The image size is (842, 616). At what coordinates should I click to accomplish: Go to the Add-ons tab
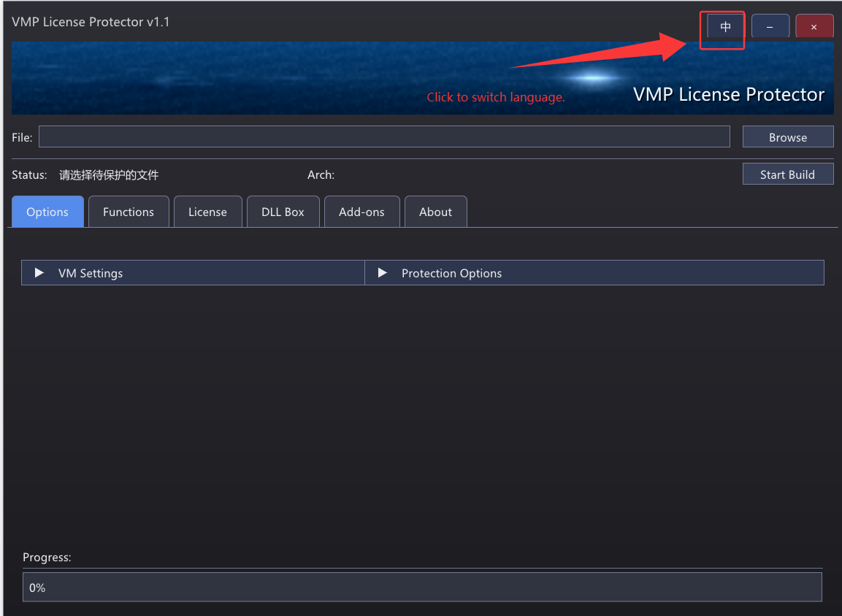coord(361,212)
